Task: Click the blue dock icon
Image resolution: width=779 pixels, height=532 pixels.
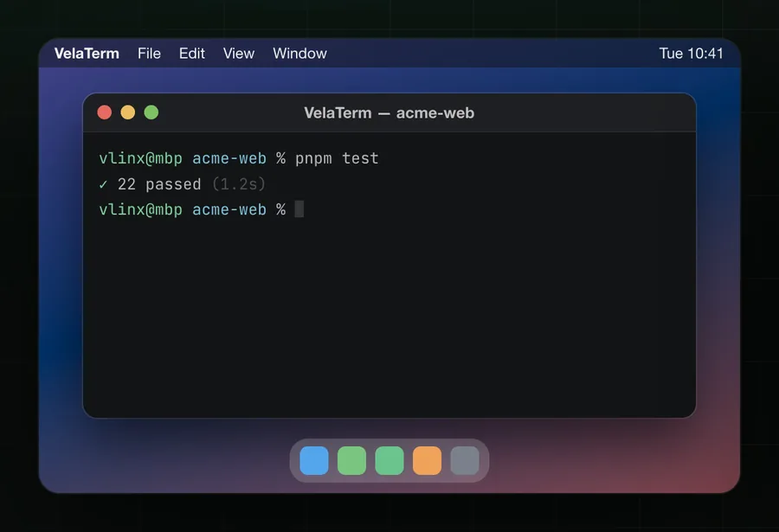Action: 314,460
